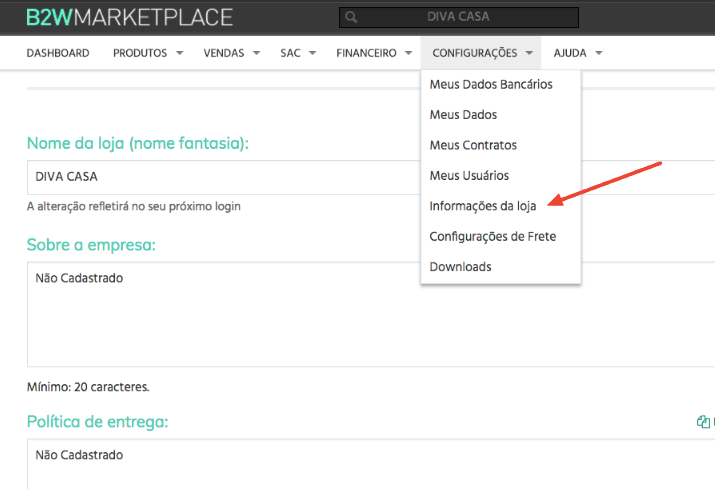Go to Meus Usuários
715x489 pixels.
(x=469, y=176)
